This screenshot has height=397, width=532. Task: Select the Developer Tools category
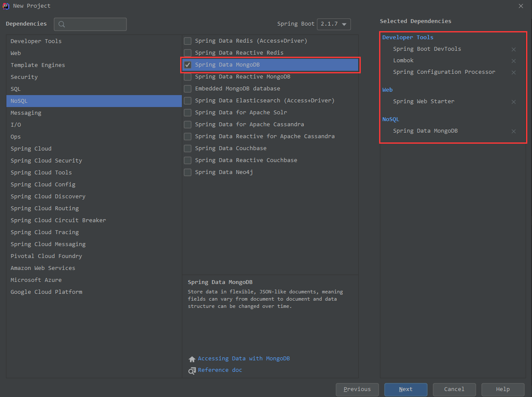[x=94, y=41]
